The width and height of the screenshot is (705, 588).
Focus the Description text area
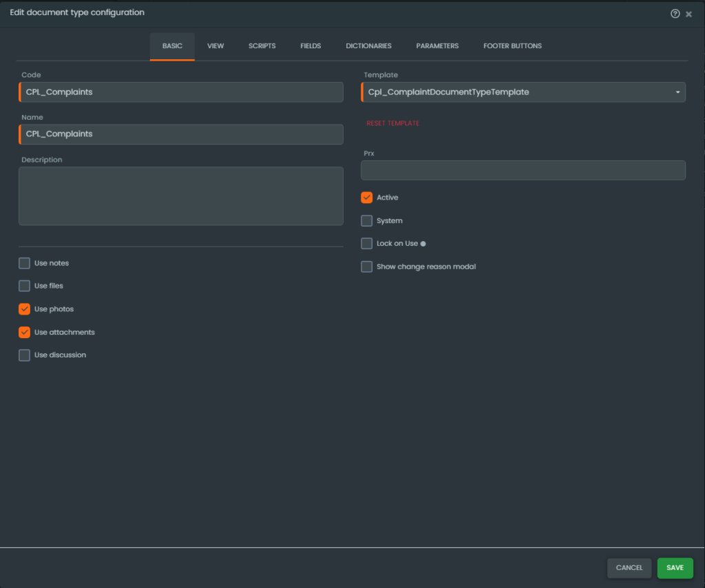180,196
